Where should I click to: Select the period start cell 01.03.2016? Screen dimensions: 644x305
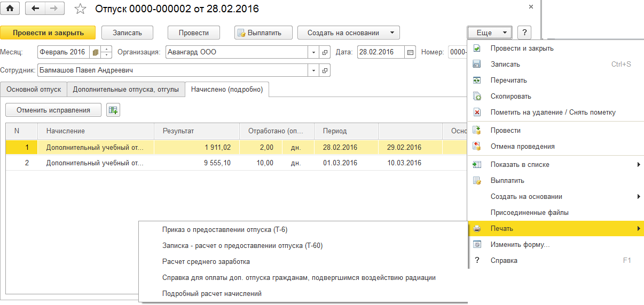pyautogui.click(x=347, y=163)
